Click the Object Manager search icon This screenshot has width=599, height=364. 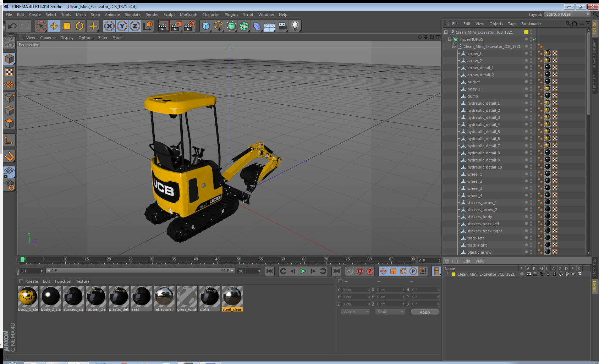click(x=568, y=24)
